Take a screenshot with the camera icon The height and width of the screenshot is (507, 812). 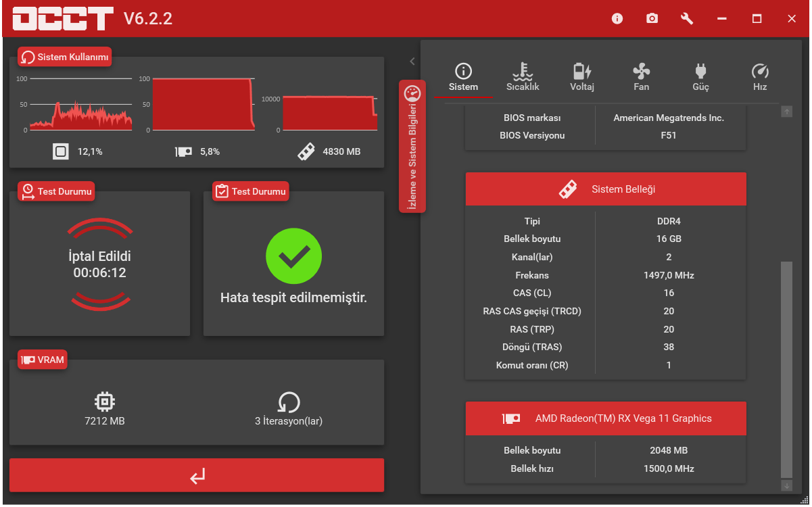[x=652, y=19]
